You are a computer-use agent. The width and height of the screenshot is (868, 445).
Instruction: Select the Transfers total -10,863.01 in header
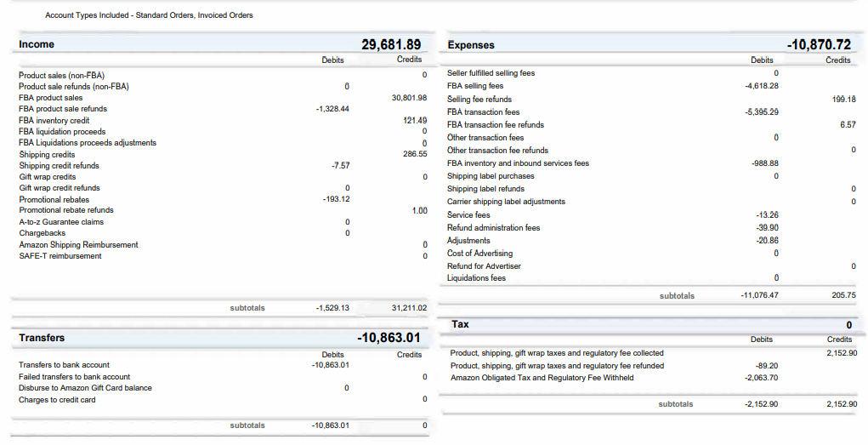(389, 338)
